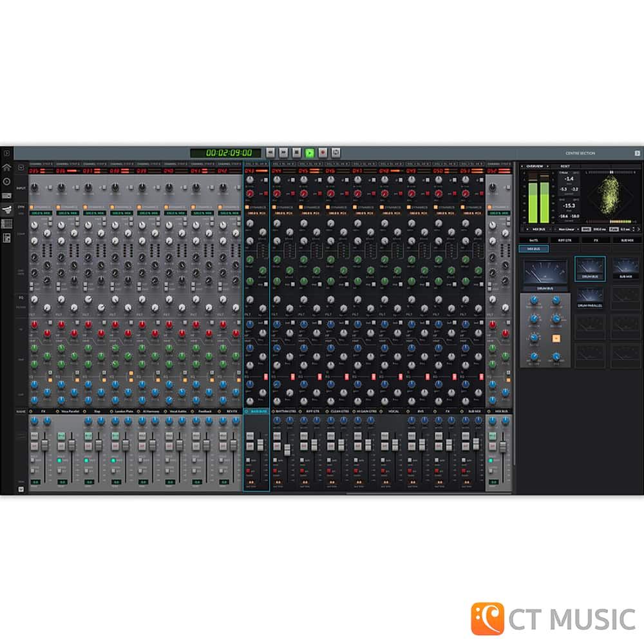Toggle Dynamics in switch on channel 035
The image size is (644, 644).
(32, 207)
